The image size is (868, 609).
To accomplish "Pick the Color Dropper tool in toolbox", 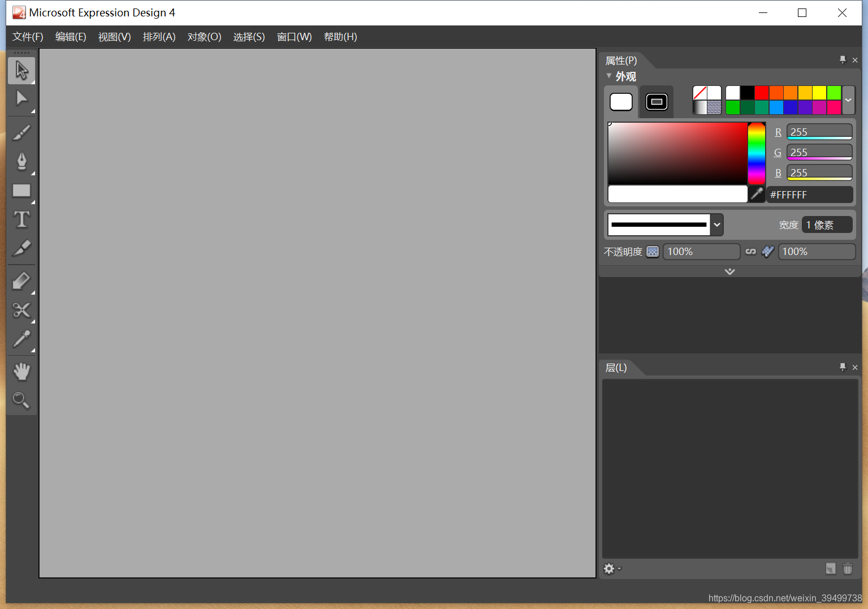I will click(x=21, y=339).
